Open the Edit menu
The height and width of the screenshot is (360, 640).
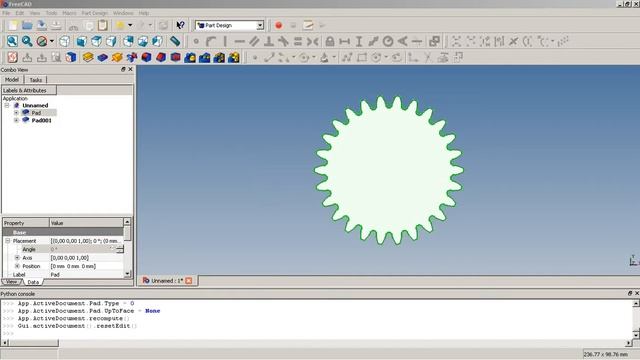(20, 13)
